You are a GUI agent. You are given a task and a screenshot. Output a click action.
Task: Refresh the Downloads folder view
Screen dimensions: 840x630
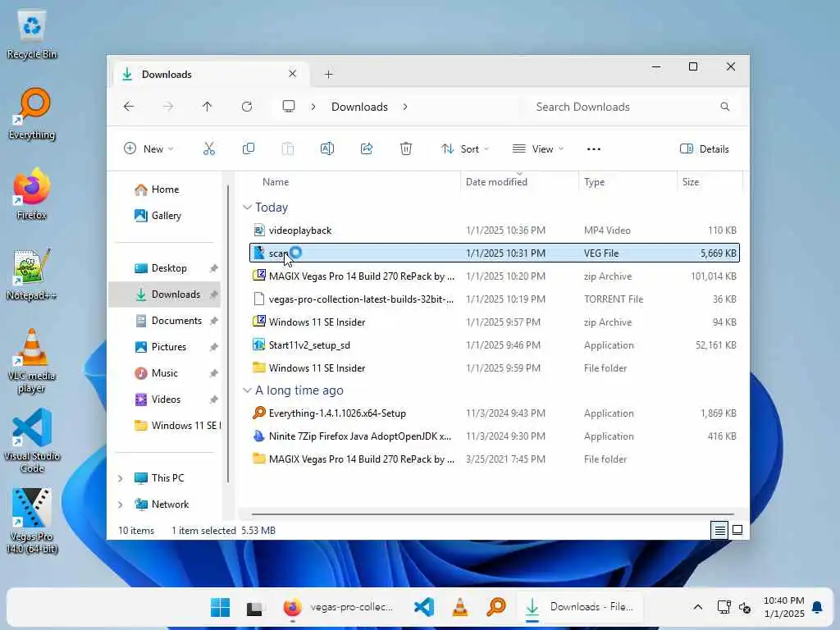point(247,107)
